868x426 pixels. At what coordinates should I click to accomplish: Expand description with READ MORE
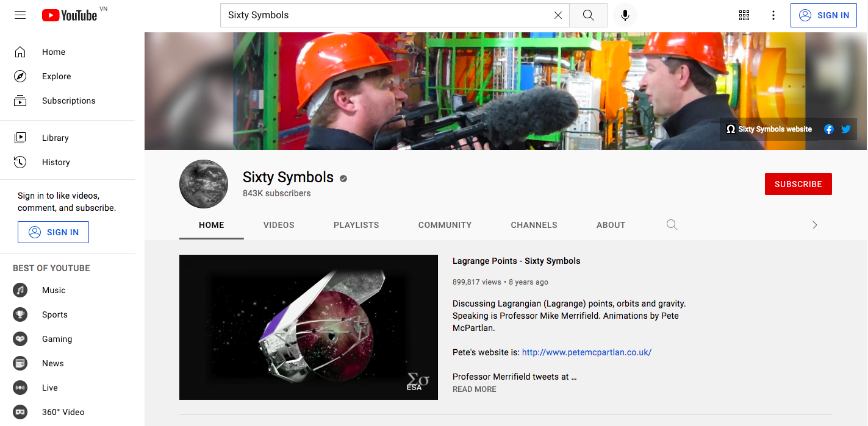[x=474, y=389]
